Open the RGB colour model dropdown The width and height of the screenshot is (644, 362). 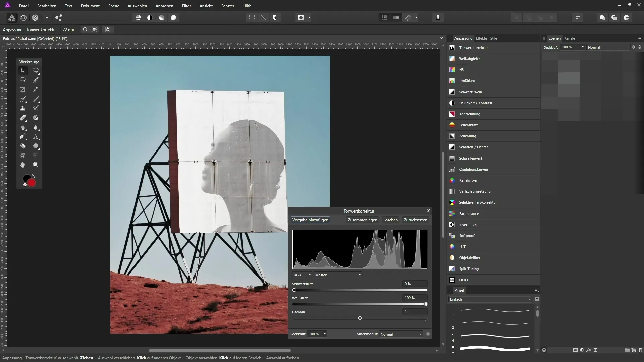coord(302,275)
